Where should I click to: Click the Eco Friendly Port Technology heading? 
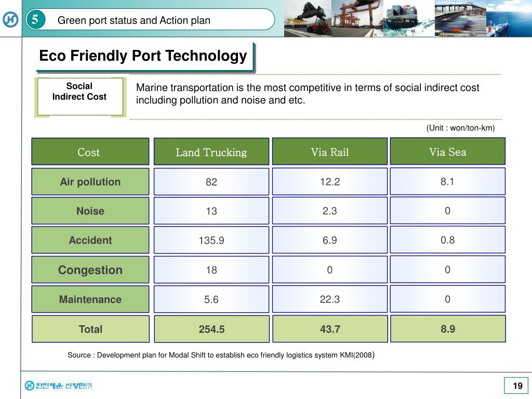pos(143,56)
